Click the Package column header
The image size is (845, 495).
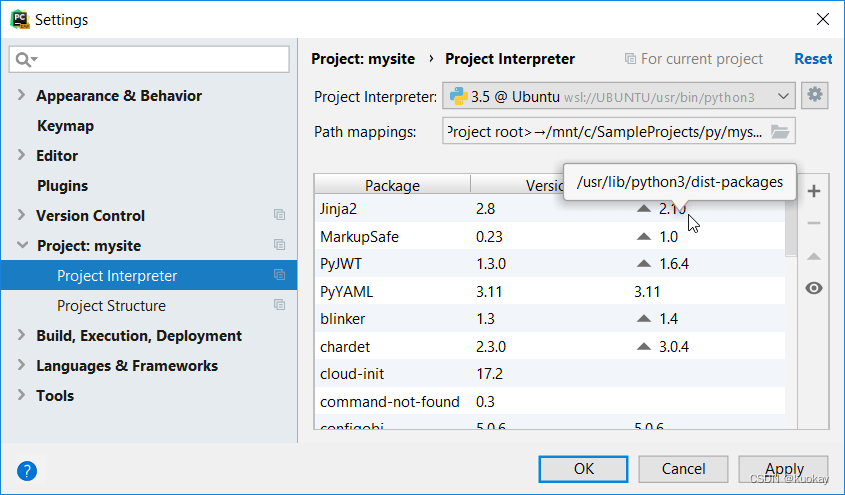[x=392, y=185]
